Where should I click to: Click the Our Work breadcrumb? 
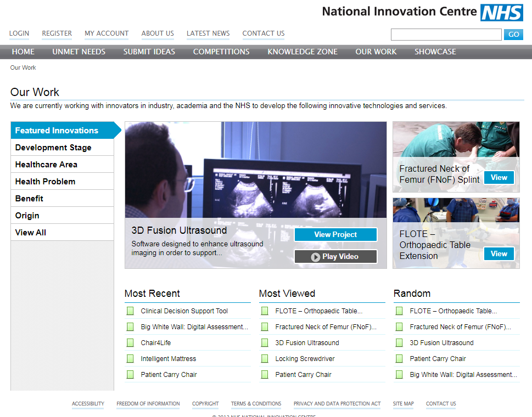(x=23, y=68)
